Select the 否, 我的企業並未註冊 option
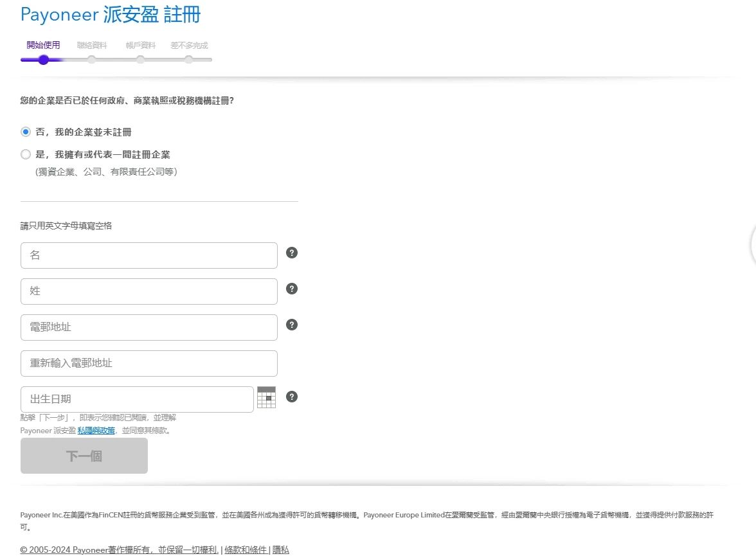Image resolution: width=756 pixels, height=556 pixels. 25,132
